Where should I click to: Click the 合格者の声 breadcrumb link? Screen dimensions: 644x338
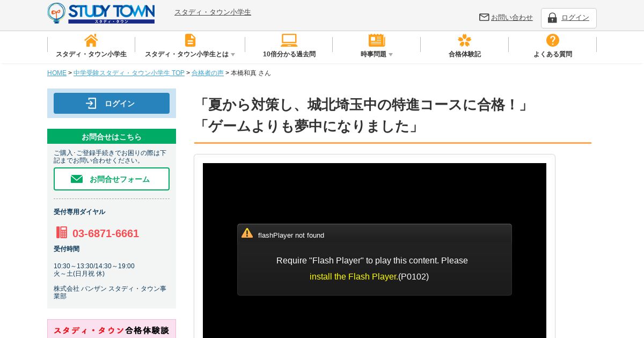pos(208,73)
